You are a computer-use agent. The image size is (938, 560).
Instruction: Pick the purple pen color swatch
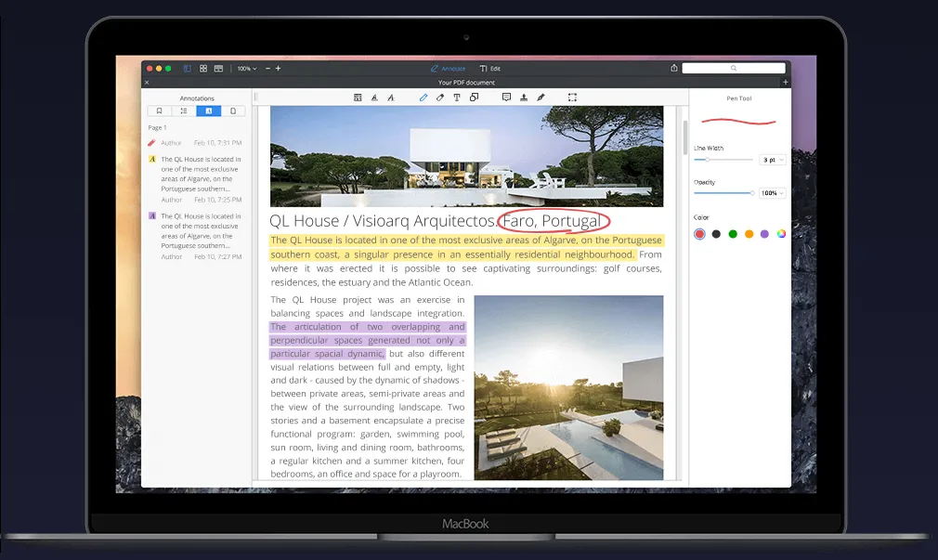pyautogui.click(x=765, y=234)
